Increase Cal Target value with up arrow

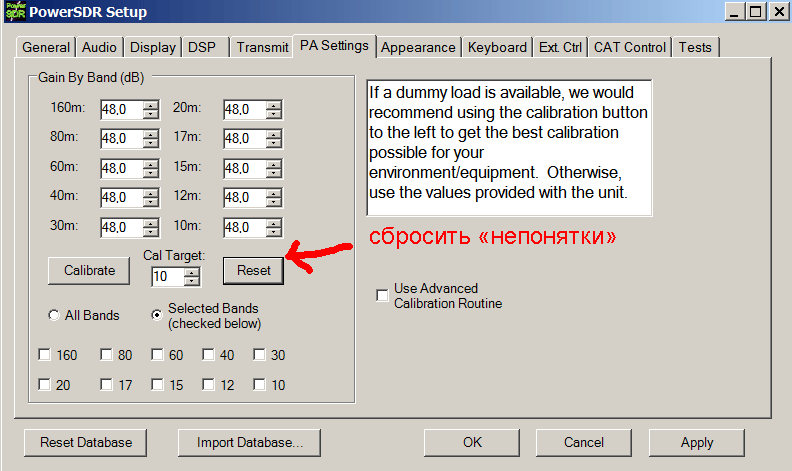(x=191, y=273)
